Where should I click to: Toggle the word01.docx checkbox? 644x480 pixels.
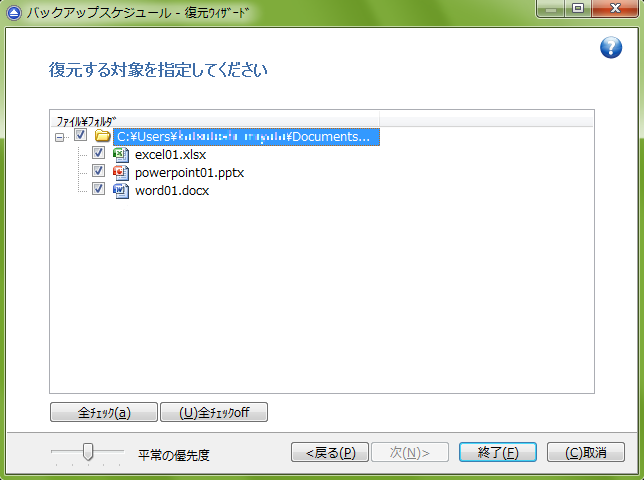click(98, 190)
